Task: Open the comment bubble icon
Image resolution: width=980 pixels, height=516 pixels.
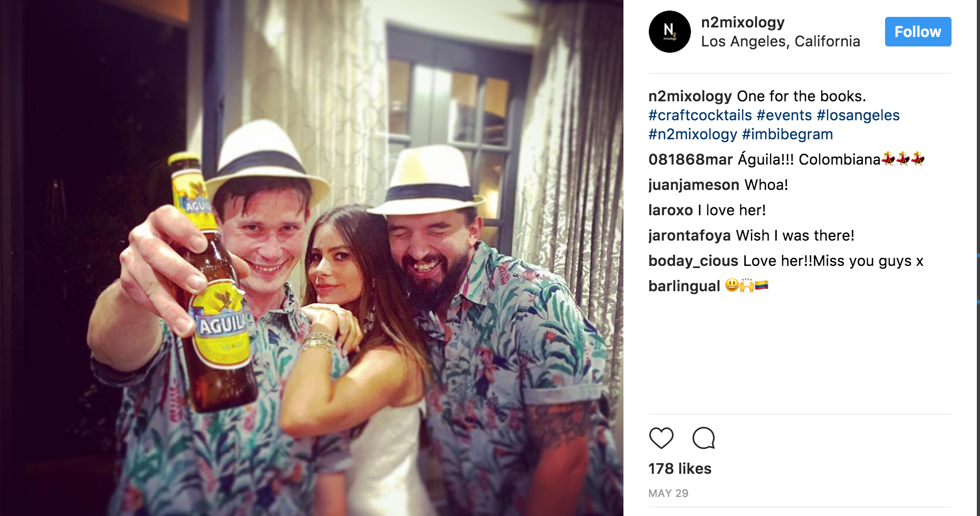Action: tap(704, 438)
